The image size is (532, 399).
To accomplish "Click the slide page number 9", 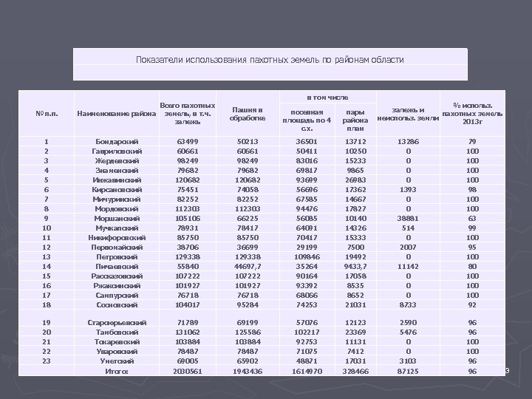I will tap(508, 371).
